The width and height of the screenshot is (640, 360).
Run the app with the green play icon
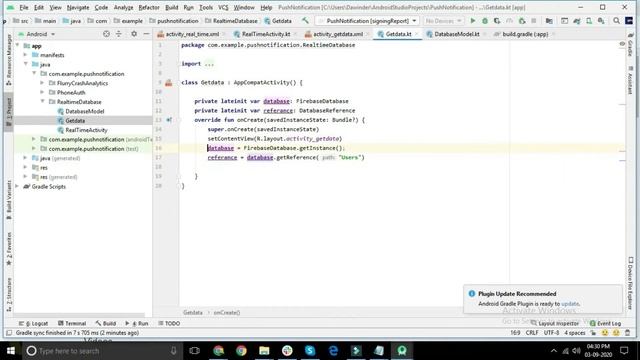pyautogui.click(x=473, y=20)
